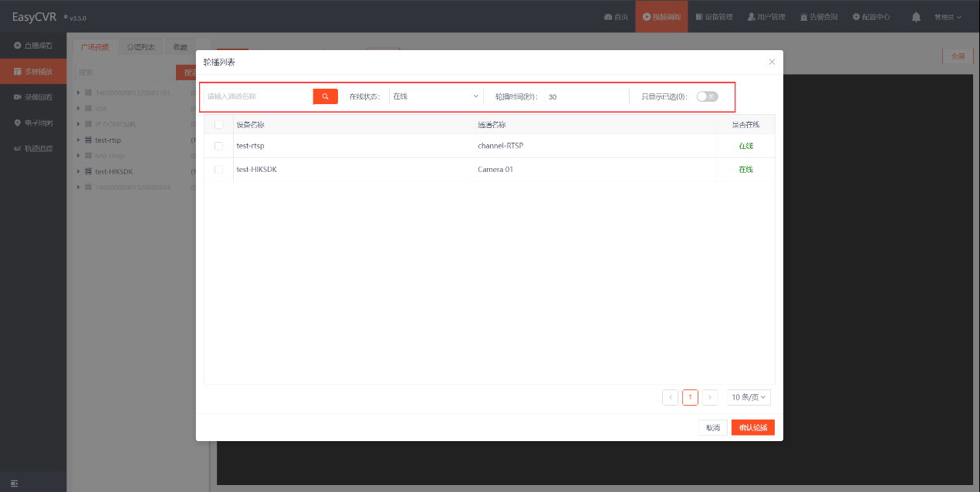Click the notification bell icon
The height and width of the screenshot is (492, 980).
click(916, 16)
